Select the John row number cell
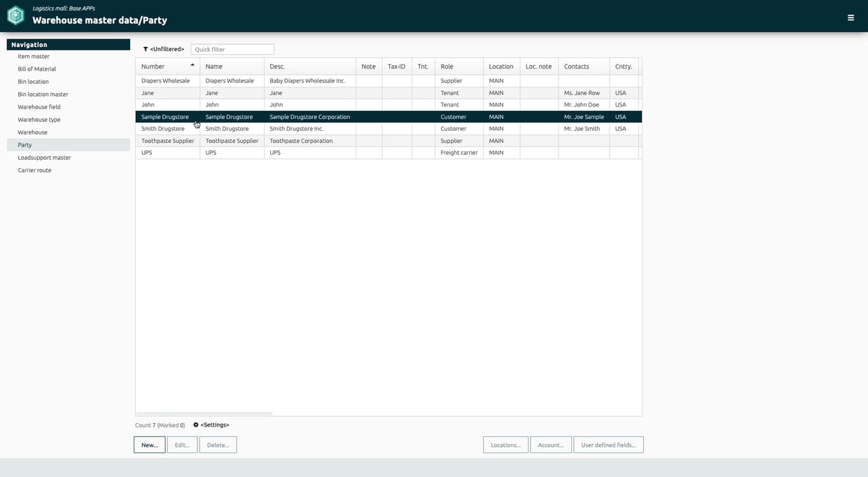The height and width of the screenshot is (477, 868). (x=167, y=104)
